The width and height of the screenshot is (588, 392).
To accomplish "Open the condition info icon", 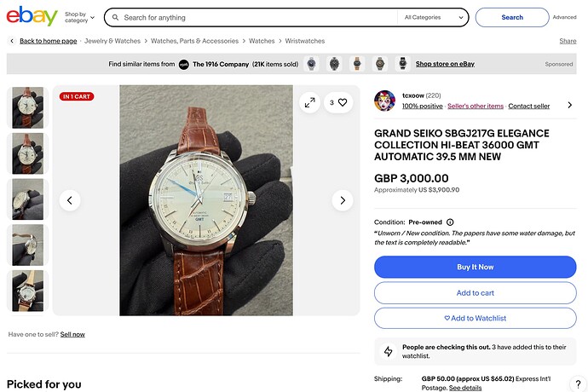I will pos(450,222).
